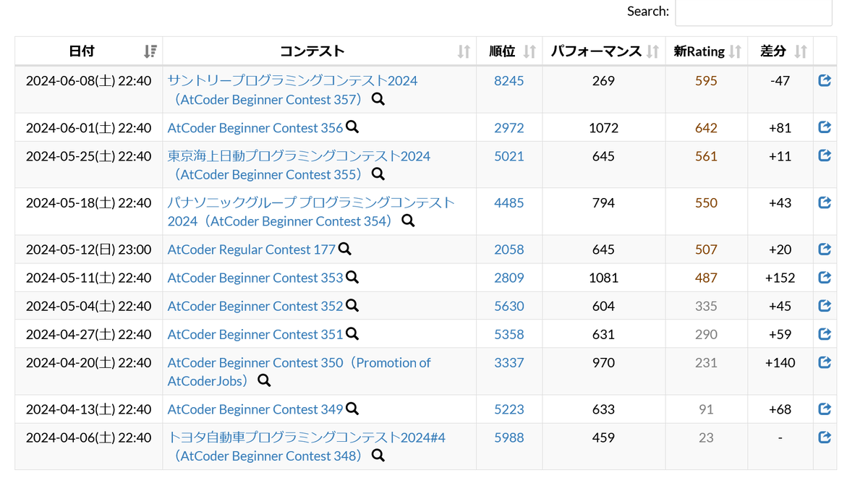The height and width of the screenshot is (491, 868).
Task: Click share icon in 2024-05-18 row
Action: (x=825, y=202)
